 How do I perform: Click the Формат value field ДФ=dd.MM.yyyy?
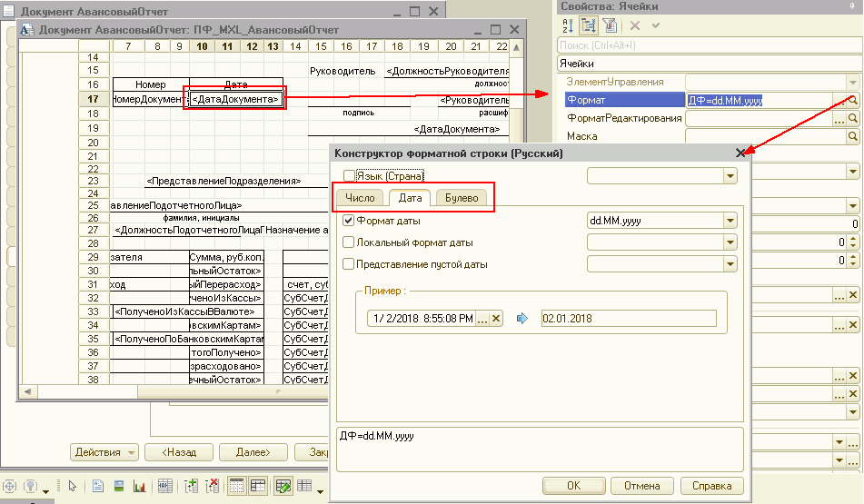pyautogui.click(x=760, y=100)
